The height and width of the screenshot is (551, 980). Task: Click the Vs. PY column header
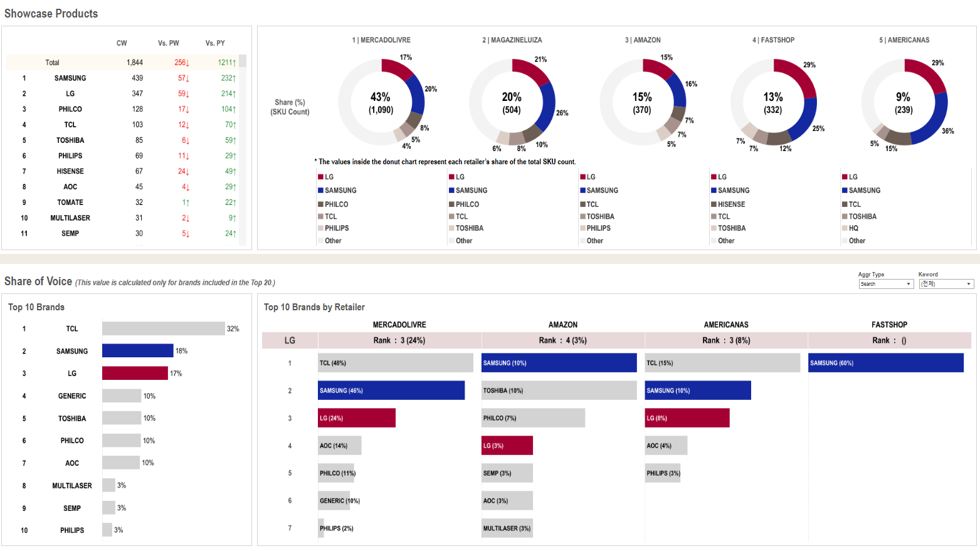(214, 43)
